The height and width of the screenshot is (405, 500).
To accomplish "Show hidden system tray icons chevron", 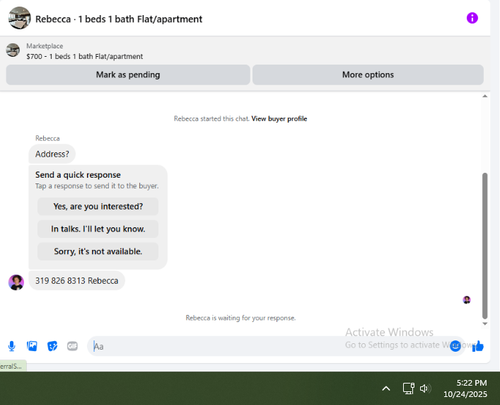I will point(386,388).
